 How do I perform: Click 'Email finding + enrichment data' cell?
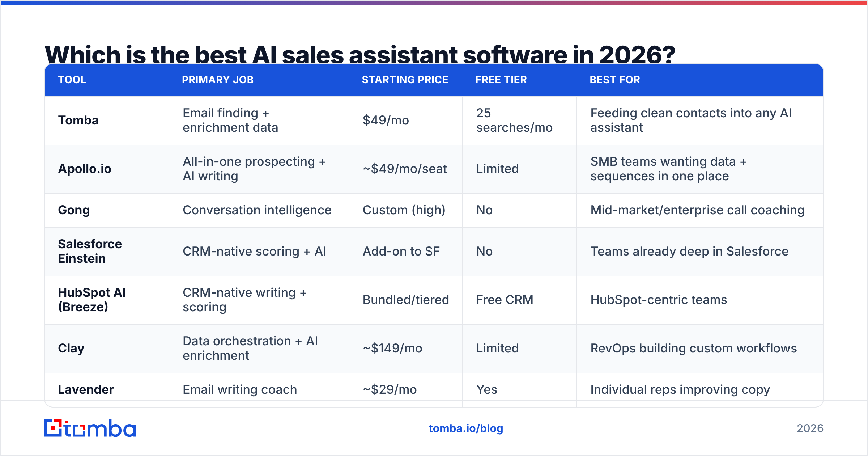tap(259, 121)
